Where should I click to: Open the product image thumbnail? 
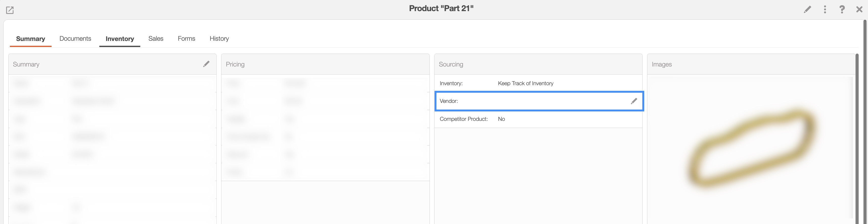click(751, 148)
